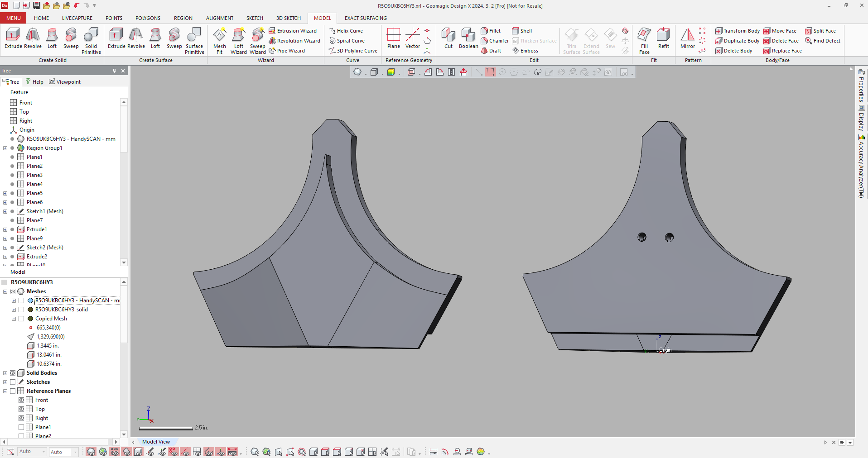The width and height of the screenshot is (868, 458).
Task: Expand Sketch1 (Mesh) feature
Action: (x=5, y=211)
